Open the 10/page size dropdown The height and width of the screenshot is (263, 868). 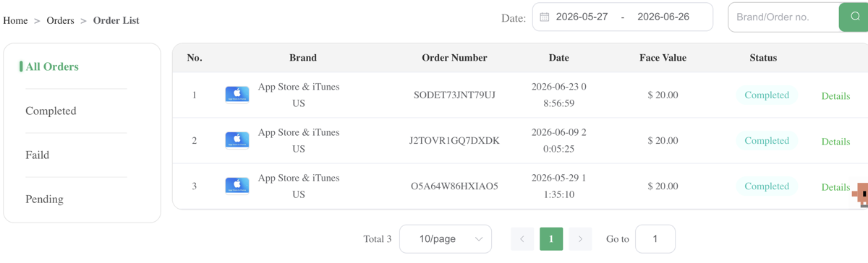446,239
